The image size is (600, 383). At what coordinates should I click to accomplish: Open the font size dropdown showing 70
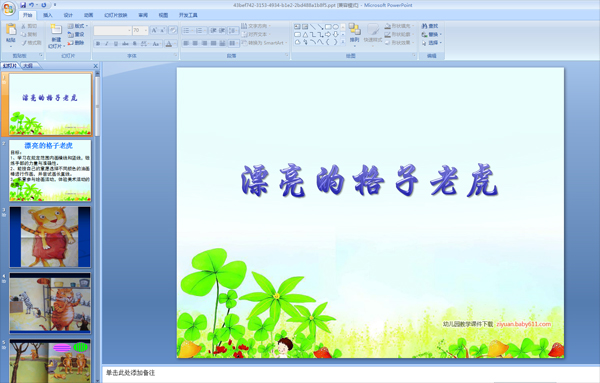point(140,30)
